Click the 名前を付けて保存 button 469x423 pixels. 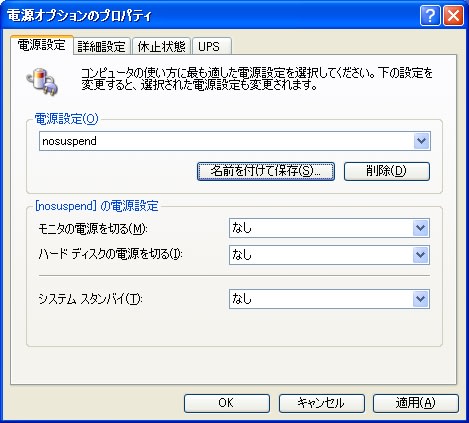(x=266, y=171)
